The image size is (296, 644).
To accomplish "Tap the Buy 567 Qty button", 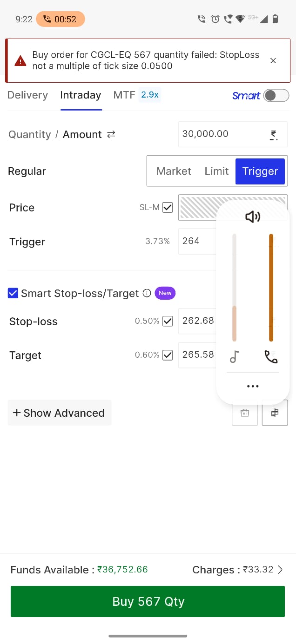I will pos(148,601).
